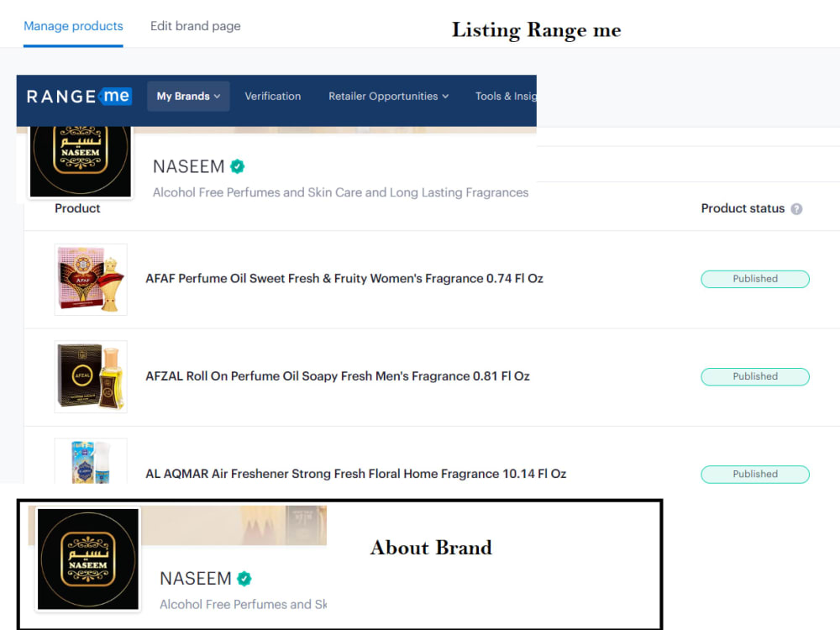Image resolution: width=840 pixels, height=630 pixels.
Task: Click Published status for AL AQMAR Air Freshener
Action: 755,474
